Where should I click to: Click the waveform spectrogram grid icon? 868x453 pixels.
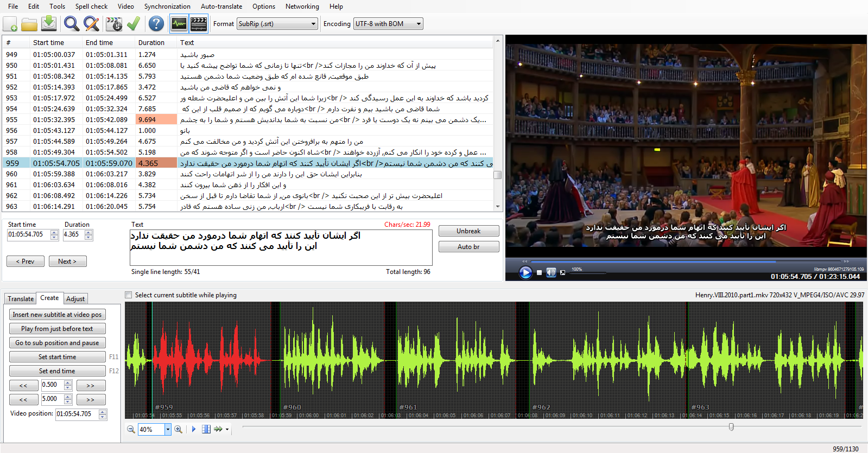point(206,429)
